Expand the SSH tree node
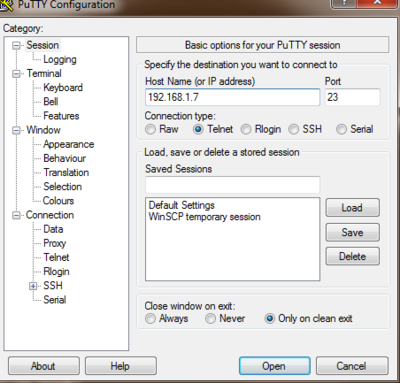 tap(33, 286)
